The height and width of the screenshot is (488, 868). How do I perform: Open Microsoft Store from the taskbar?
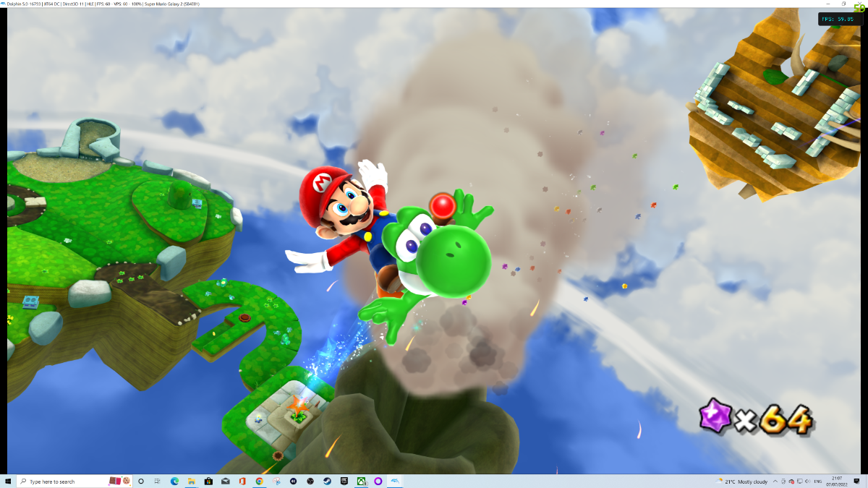click(x=208, y=481)
